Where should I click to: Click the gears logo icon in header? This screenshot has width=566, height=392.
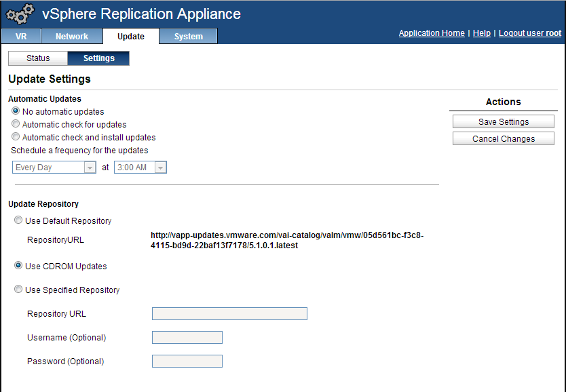(20, 14)
